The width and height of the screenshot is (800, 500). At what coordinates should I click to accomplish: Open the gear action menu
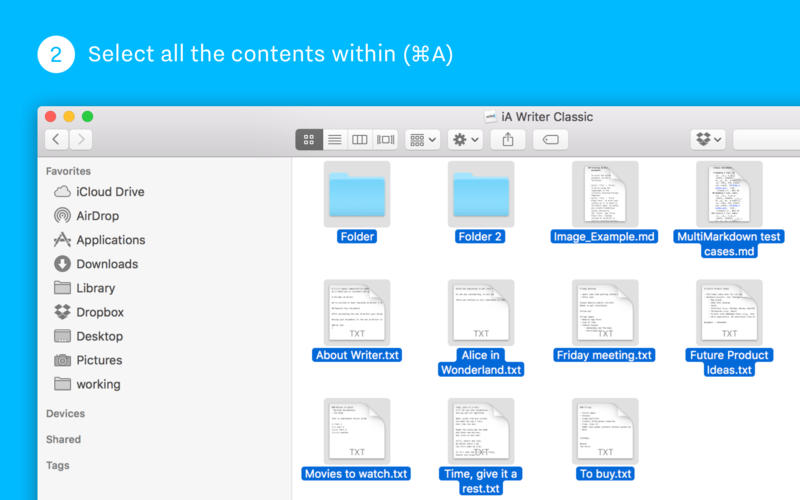coord(465,139)
